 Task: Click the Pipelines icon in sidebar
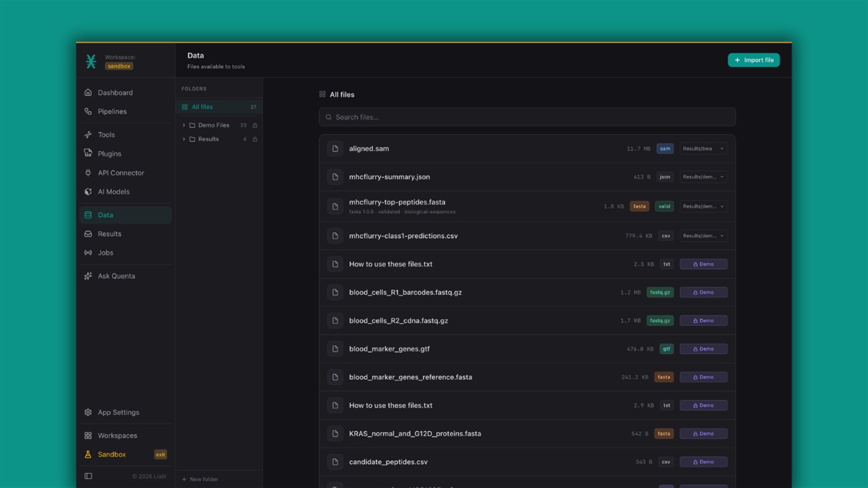(88, 112)
